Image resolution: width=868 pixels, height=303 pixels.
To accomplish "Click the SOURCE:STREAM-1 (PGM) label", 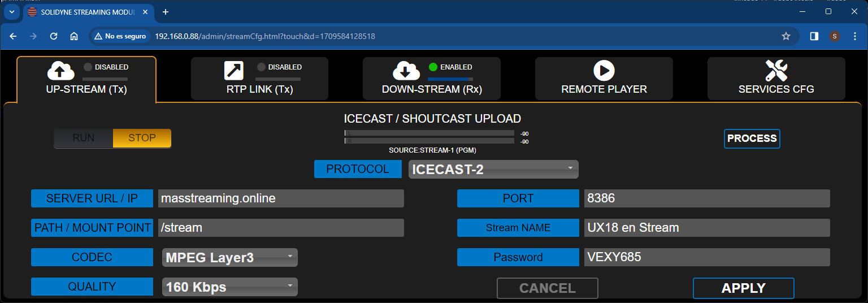I will tap(432, 150).
